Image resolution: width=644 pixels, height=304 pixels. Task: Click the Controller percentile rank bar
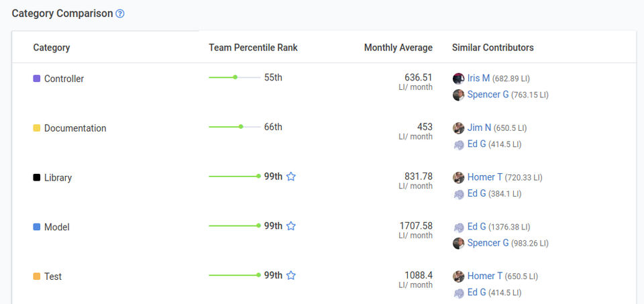234,77
